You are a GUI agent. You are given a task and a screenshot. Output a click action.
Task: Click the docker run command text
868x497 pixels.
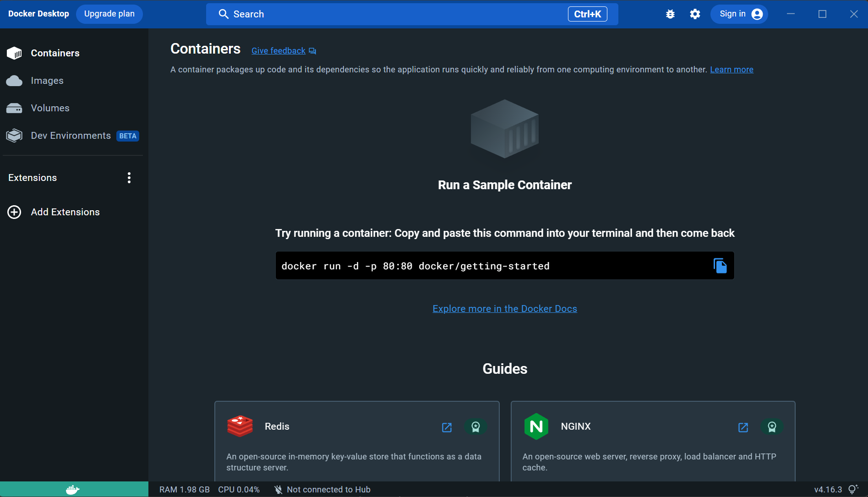415,266
